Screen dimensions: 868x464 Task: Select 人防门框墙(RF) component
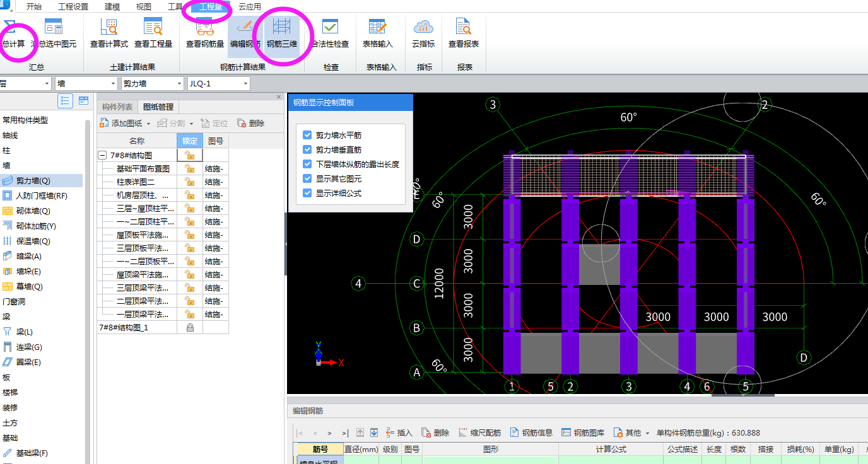pos(41,196)
